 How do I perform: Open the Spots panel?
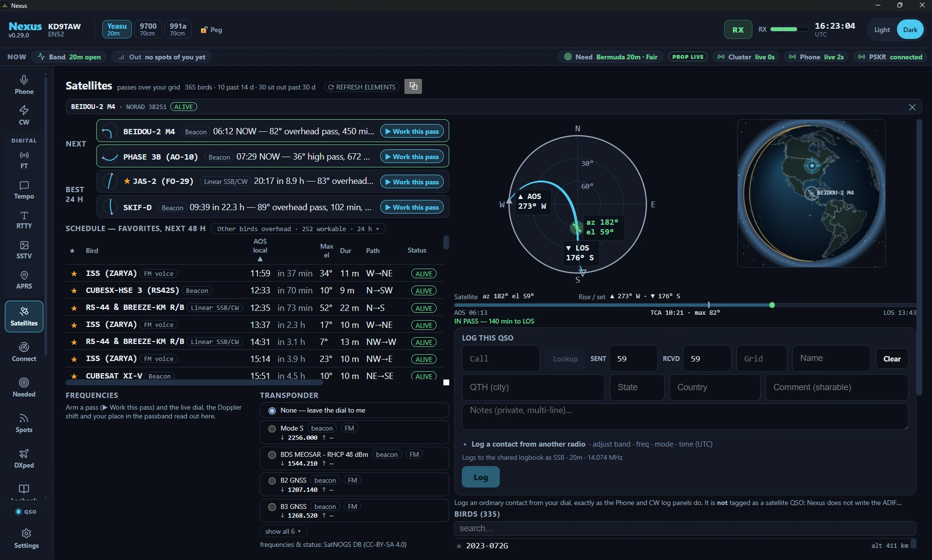[24, 423]
